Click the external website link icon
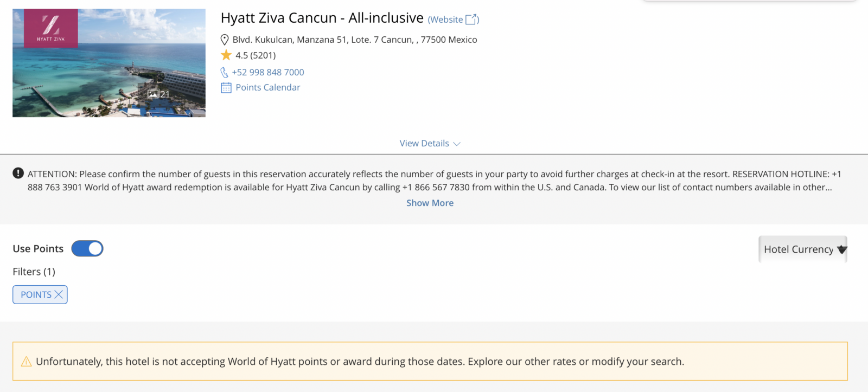Image resolution: width=868 pixels, height=392 pixels. pos(471,20)
